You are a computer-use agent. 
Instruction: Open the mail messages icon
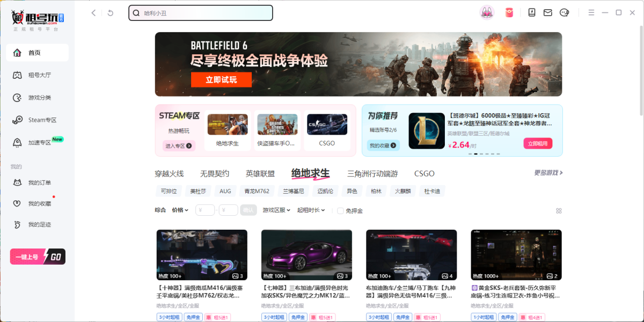(548, 12)
